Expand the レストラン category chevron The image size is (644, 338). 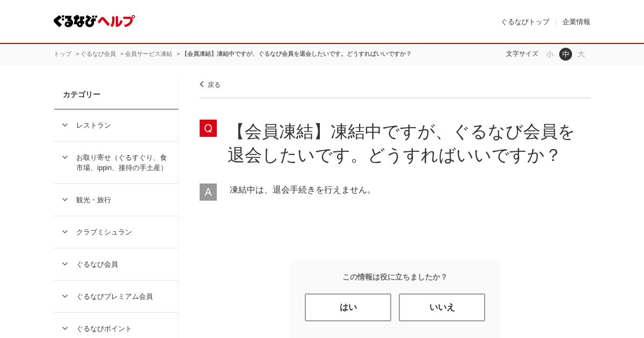click(65, 125)
